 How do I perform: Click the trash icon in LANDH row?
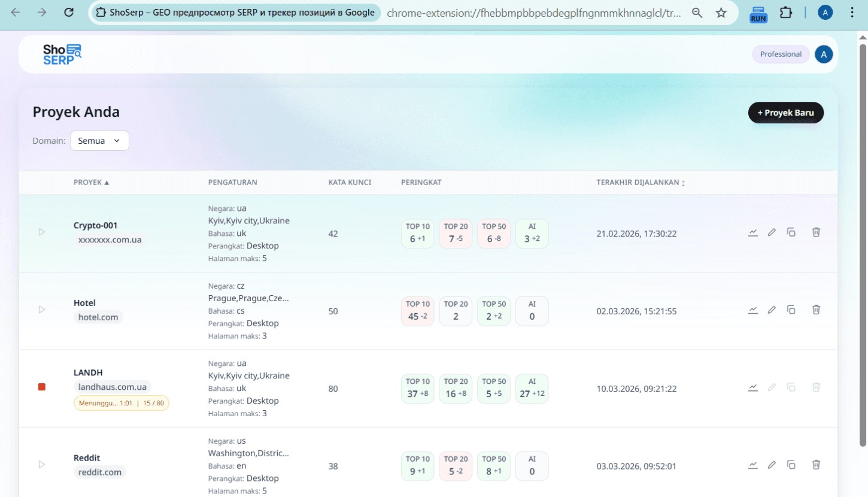[816, 387]
